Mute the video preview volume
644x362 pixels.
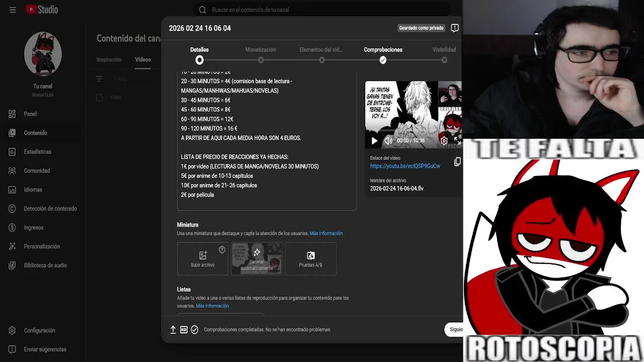pos(388,141)
